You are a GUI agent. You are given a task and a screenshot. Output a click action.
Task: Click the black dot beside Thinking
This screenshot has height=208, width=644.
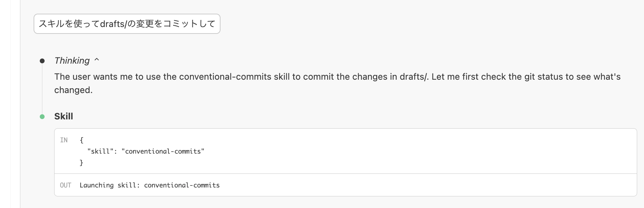point(42,61)
